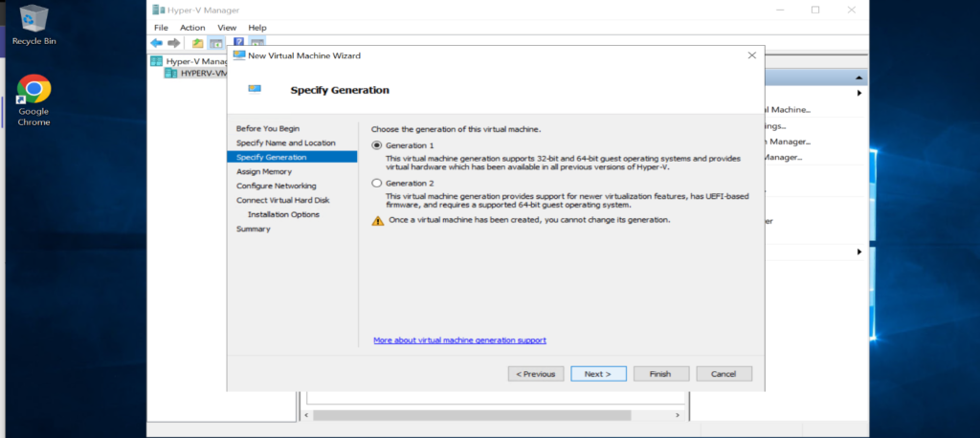Click the Cancel button
This screenshot has height=438, width=980.
tap(724, 374)
